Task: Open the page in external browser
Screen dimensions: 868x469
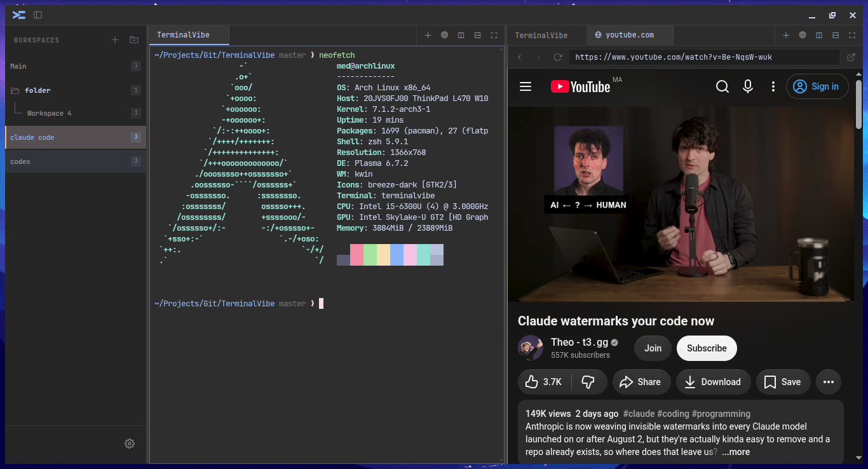Action: point(851,57)
